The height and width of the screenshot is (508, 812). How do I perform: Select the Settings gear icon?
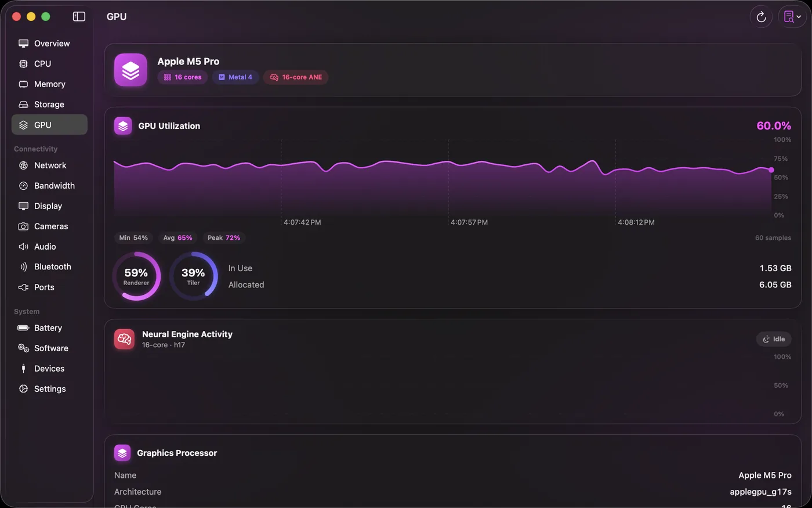tap(23, 389)
